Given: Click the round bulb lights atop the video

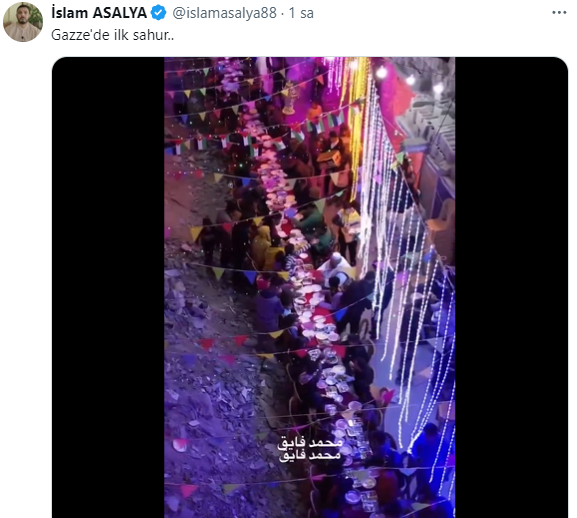Looking at the screenshot, I should pyautogui.click(x=409, y=79).
